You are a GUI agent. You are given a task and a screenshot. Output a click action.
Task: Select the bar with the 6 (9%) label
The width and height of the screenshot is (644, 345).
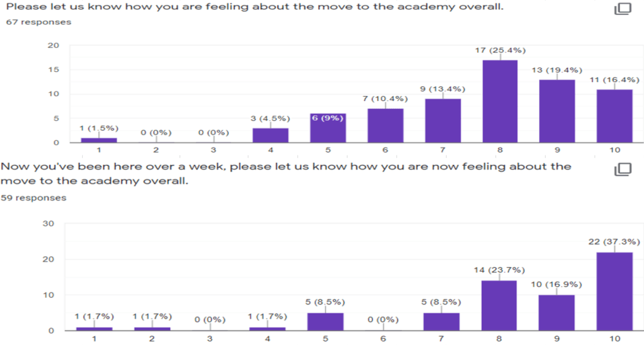pyautogui.click(x=328, y=128)
